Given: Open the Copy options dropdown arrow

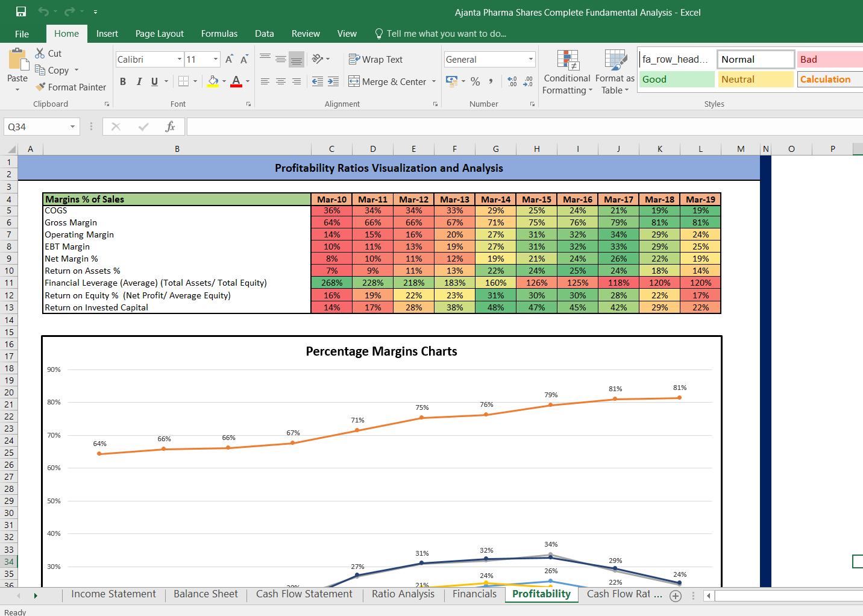Looking at the screenshot, I should point(77,70).
